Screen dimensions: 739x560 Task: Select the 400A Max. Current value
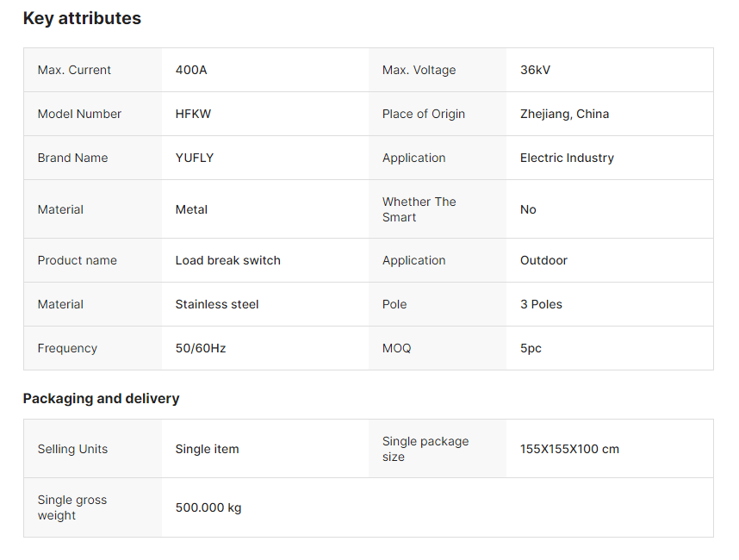click(x=191, y=70)
